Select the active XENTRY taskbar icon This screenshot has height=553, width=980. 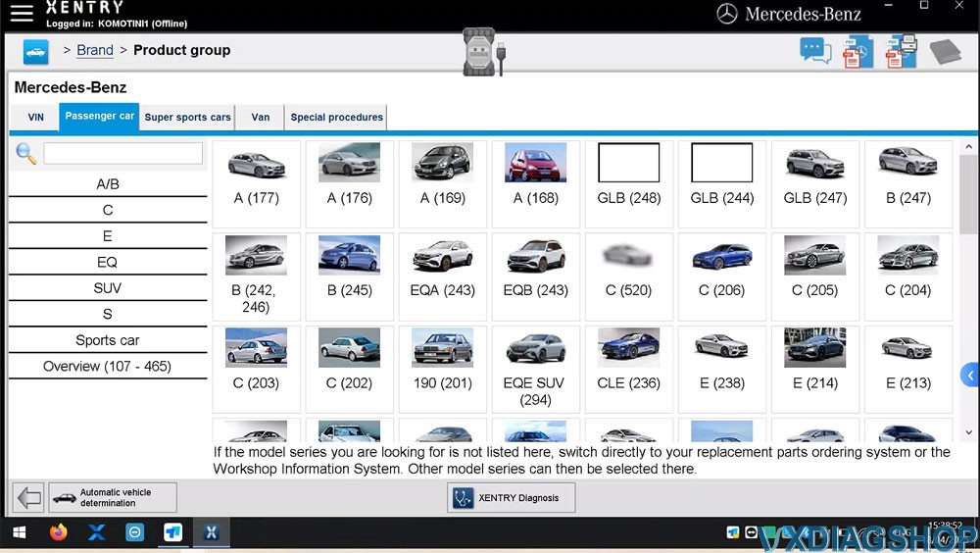pos(212,532)
